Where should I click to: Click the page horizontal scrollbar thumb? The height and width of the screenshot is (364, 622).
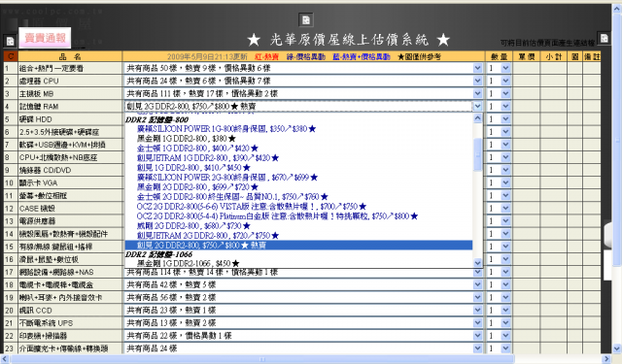pyautogui.click(x=261, y=359)
